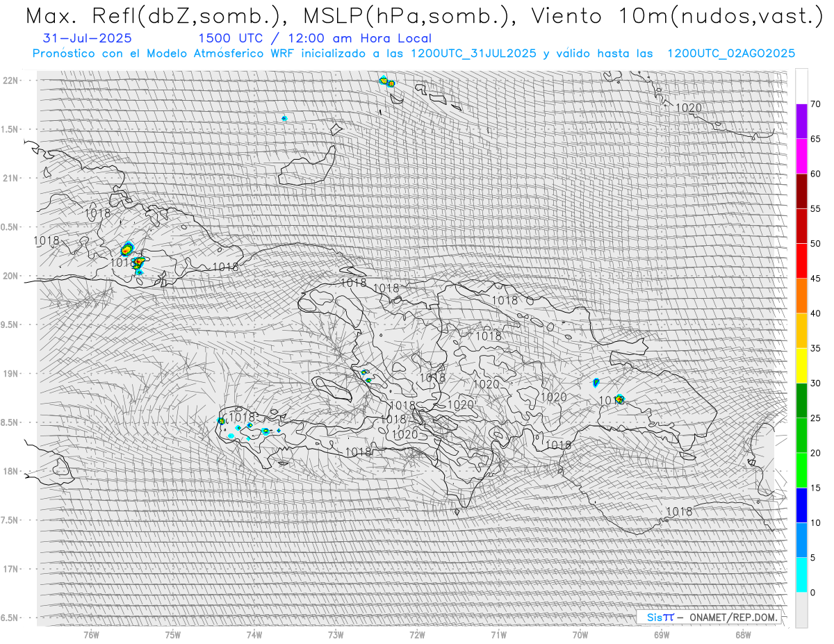
Task: Click the '75W' longitude axis label
Action: (172, 635)
